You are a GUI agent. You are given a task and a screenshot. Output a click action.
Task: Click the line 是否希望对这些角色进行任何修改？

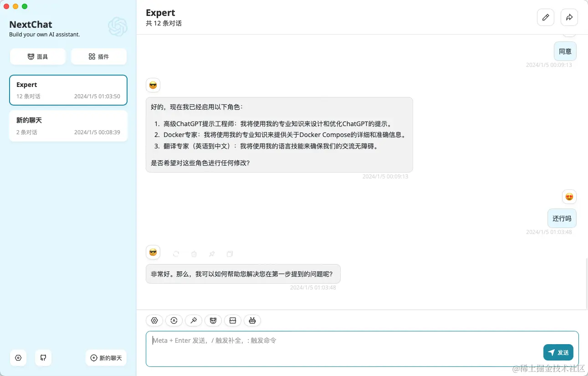[x=200, y=163]
